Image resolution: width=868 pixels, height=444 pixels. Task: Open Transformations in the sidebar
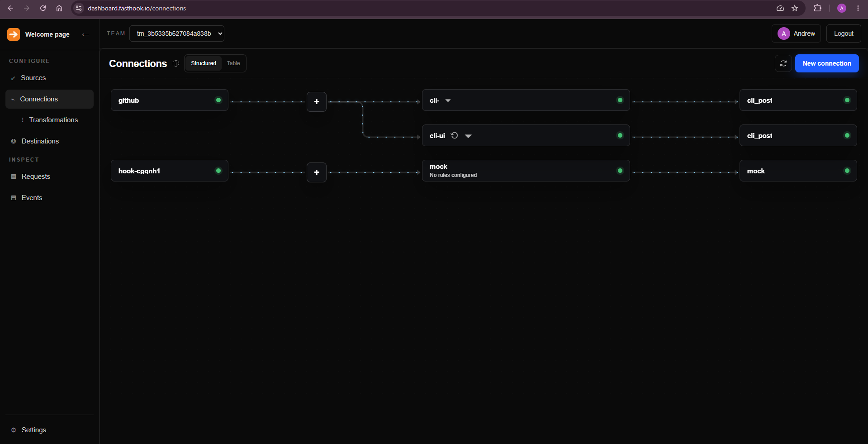coord(53,120)
